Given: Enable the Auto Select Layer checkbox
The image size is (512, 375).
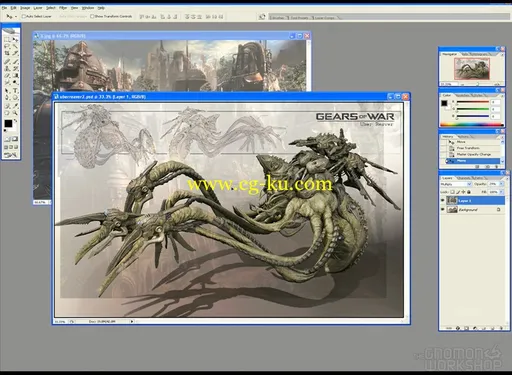Looking at the screenshot, I should click(24, 16).
